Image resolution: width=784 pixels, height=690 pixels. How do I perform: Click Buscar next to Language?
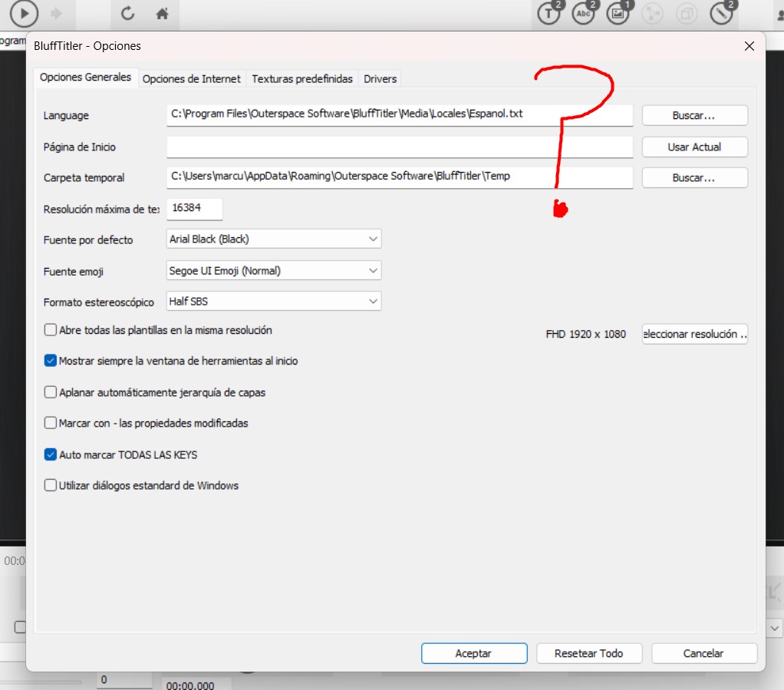[694, 115]
